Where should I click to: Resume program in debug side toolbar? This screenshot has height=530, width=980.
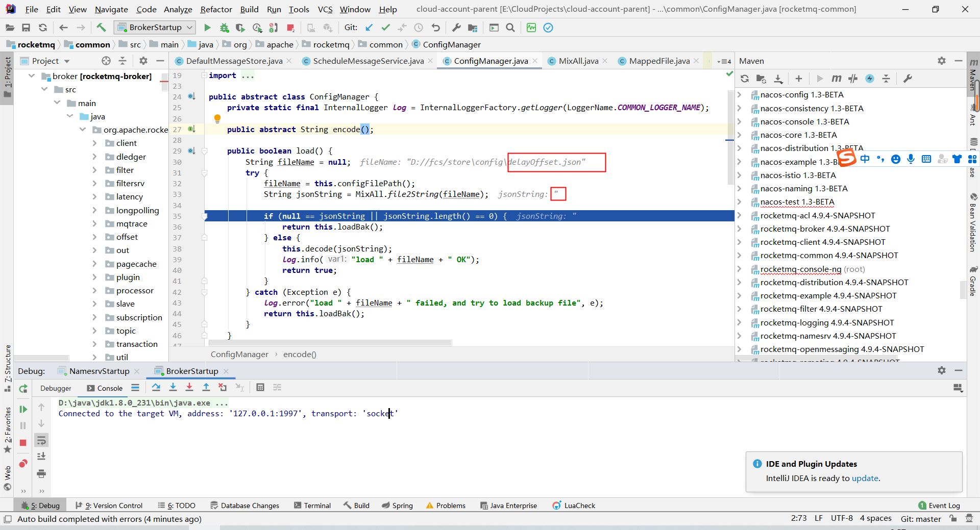pos(23,409)
